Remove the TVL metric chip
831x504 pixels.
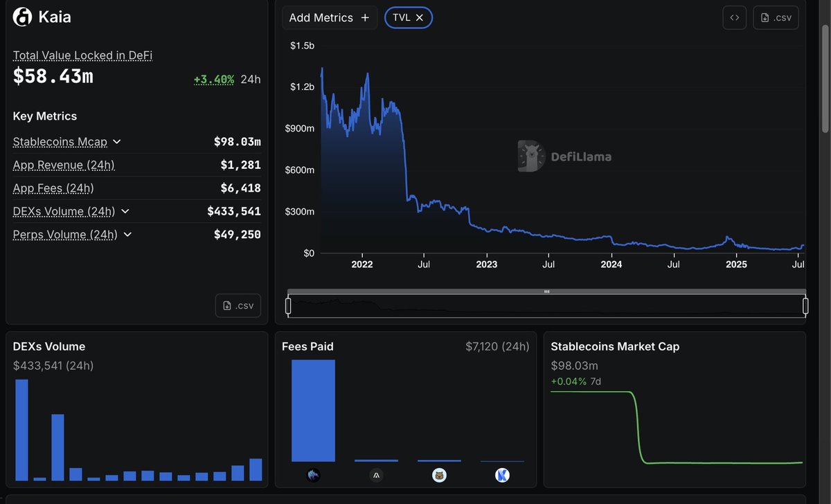[420, 18]
